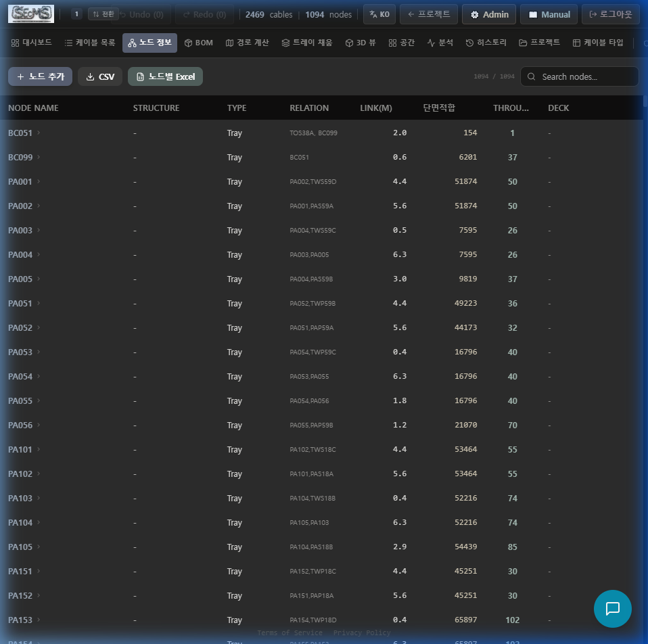Download nodes as CSV

(x=100, y=76)
